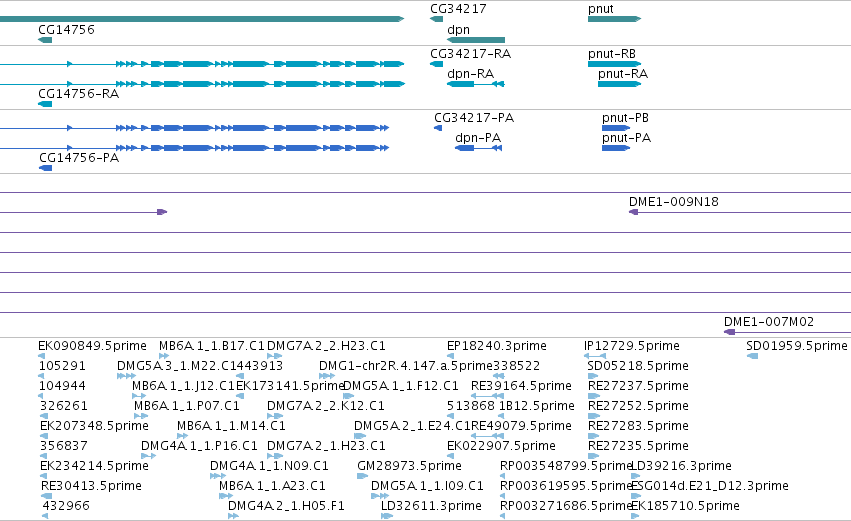Image resolution: width=851 pixels, height=521 pixels.
Task: Click the dpn-PA protein label
Action: [478, 137]
